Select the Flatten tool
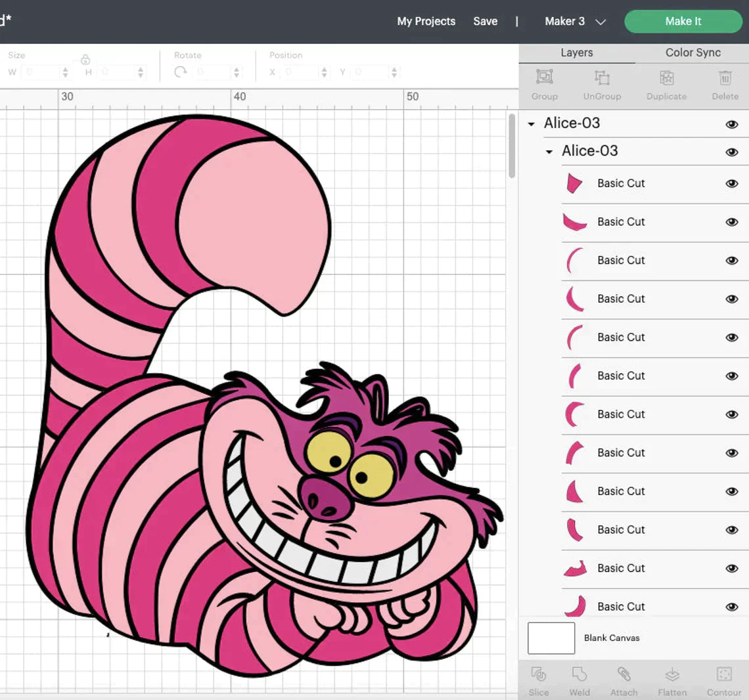749x700 pixels. pyautogui.click(x=672, y=674)
